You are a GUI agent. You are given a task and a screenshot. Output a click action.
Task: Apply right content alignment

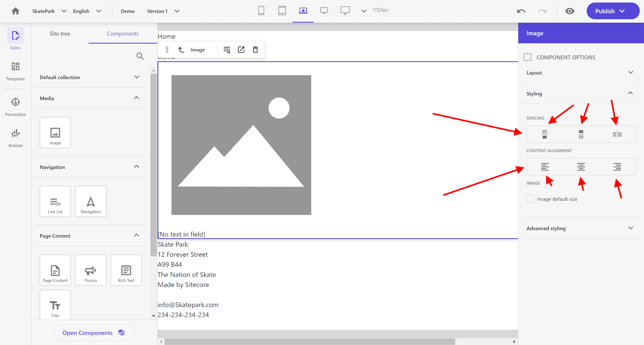tap(617, 167)
